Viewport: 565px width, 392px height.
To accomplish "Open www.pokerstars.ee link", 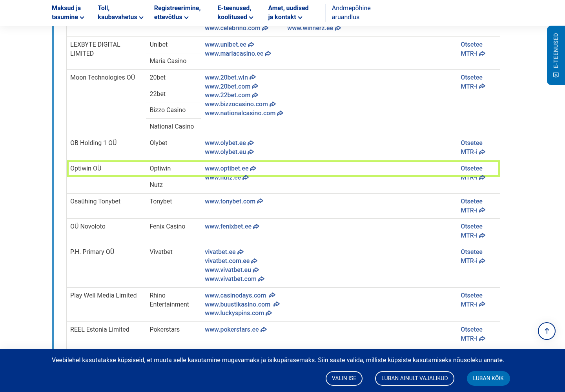I will click(236, 330).
